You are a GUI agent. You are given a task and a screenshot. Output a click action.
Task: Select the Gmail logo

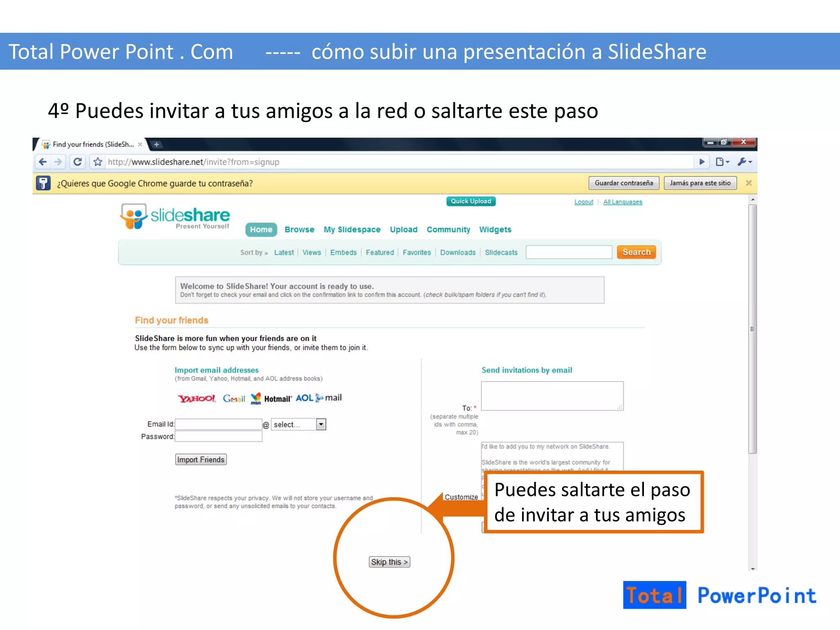point(234,398)
